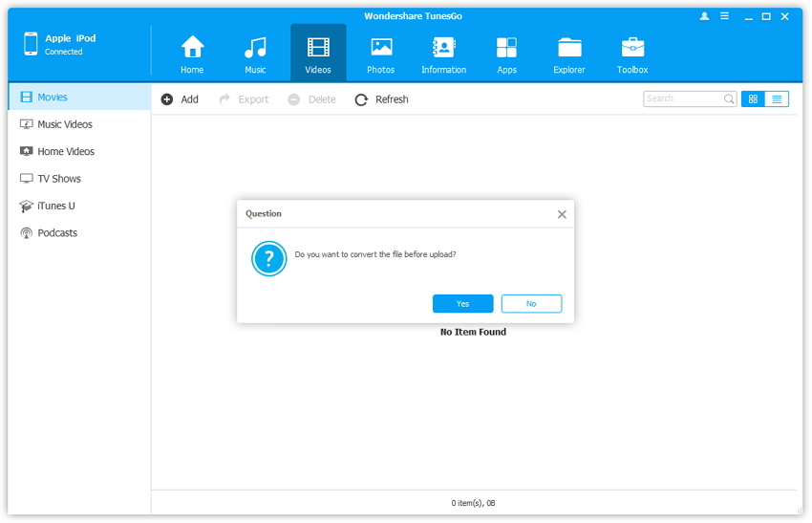Screen dimensions: 812x523
Task: Open the hamburger menu in title bar
Action: coord(725,16)
